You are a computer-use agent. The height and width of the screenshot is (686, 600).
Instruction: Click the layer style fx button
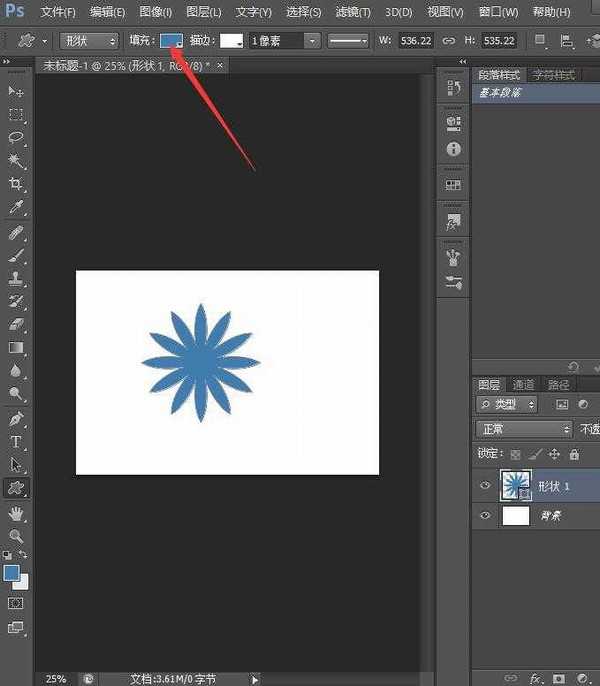coord(535,678)
